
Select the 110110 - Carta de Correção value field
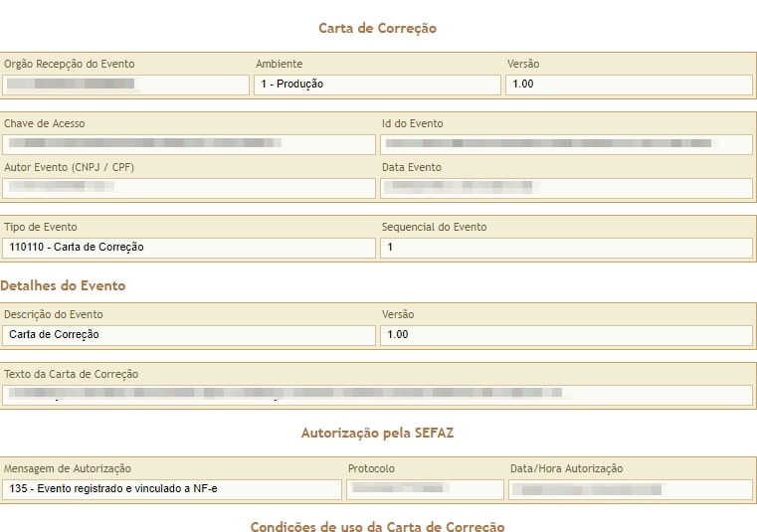(x=189, y=248)
